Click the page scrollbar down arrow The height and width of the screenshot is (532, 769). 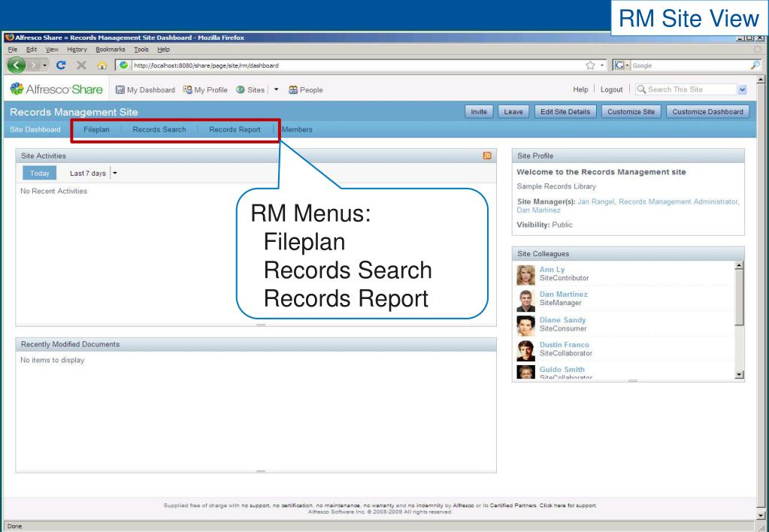761,515
